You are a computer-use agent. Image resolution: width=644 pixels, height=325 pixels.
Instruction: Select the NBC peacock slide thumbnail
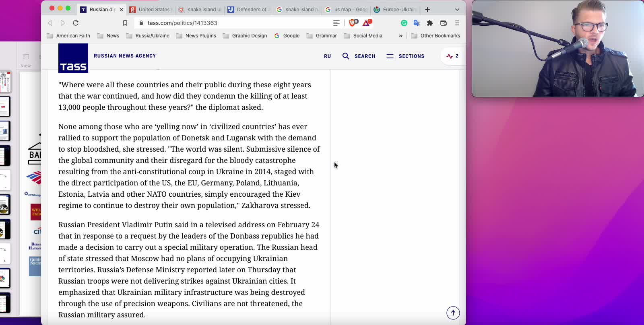tap(5, 278)
